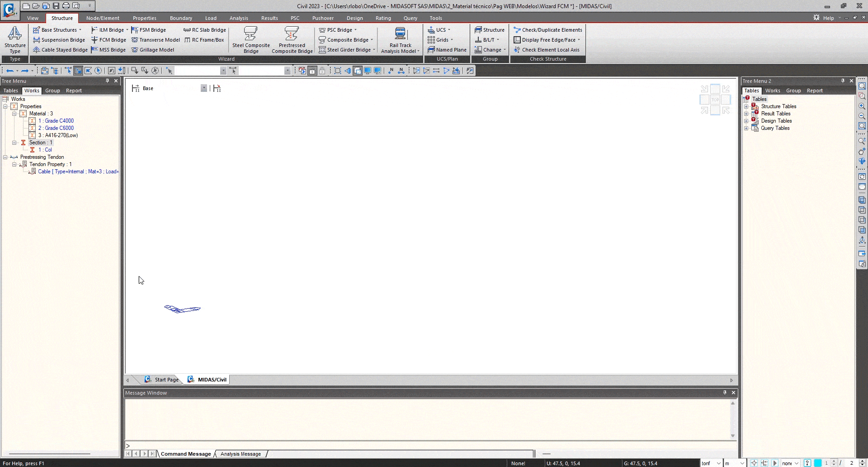Click the Zoom In magnifier icon
Viewport: 868px width, 467px height.
862,106
